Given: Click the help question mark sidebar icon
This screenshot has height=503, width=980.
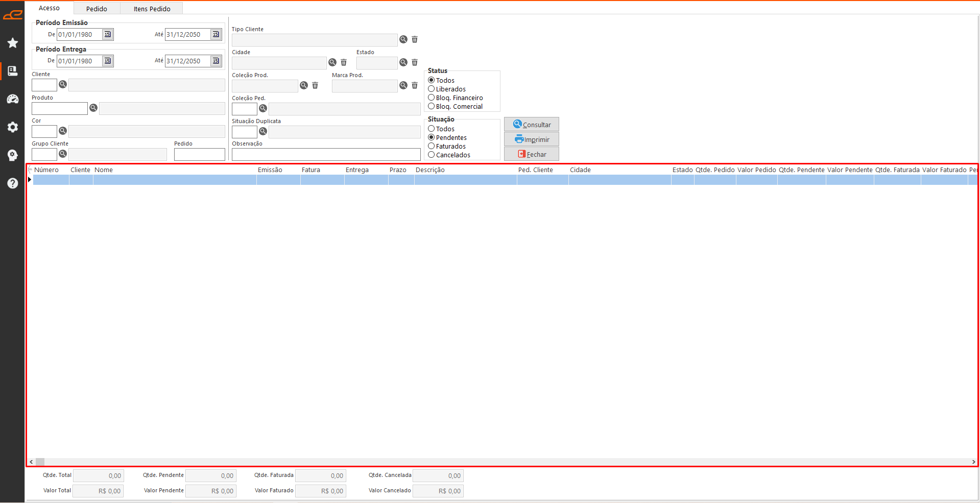Looking at the screenshot, I should click(13, 183).
